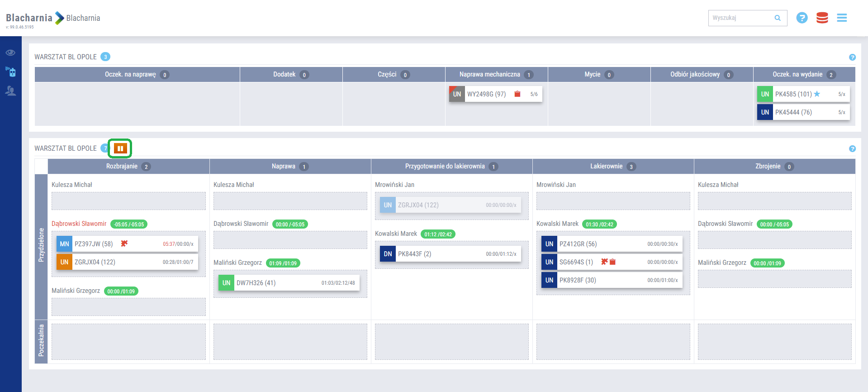Image resolution: width=868 pixels, height=392 pixels.
Task: Click red wrench icon on PZ397JW card
Action: 124,244
